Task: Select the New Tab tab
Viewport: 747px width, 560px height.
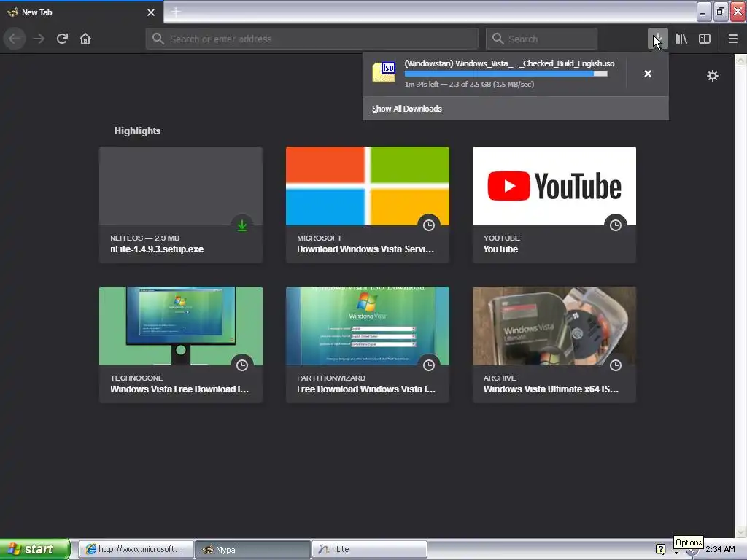Action: click(x=82, y=12)
